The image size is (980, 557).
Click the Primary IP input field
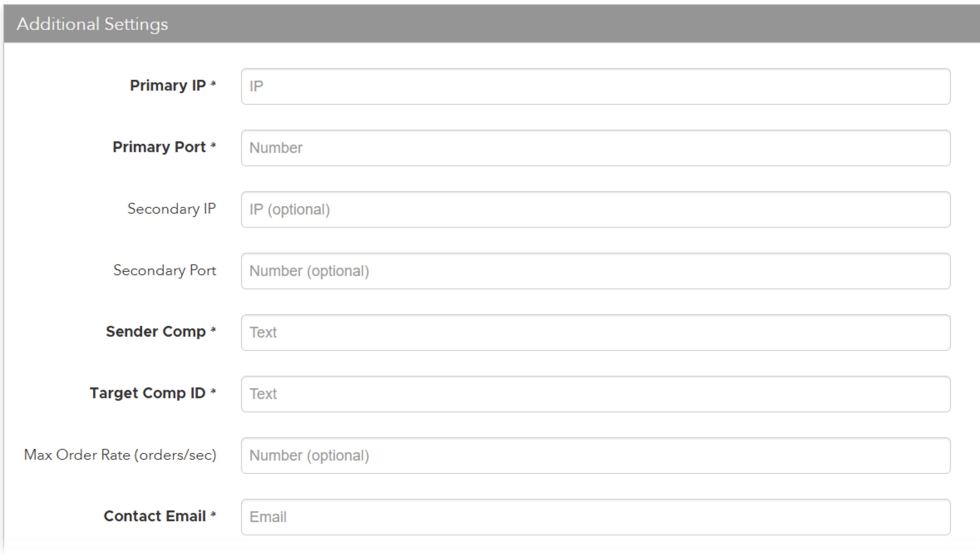(x=595, y=86)
